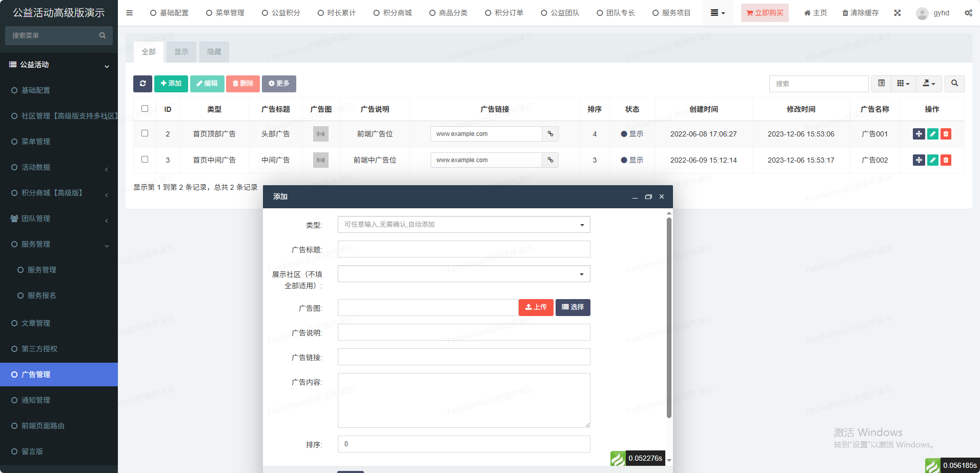Image resolution: width=980 pixels, height=473 pixels.
Task: Open the columns visibility dropdown
Action: (903, 84)
